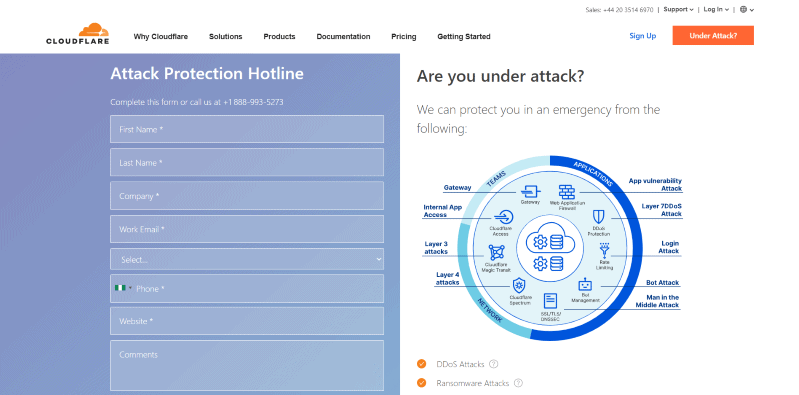Click the Ransomware Attacks list item text
Screen dimensions: 799x395
pyautogui.click(x=472, y=383)
